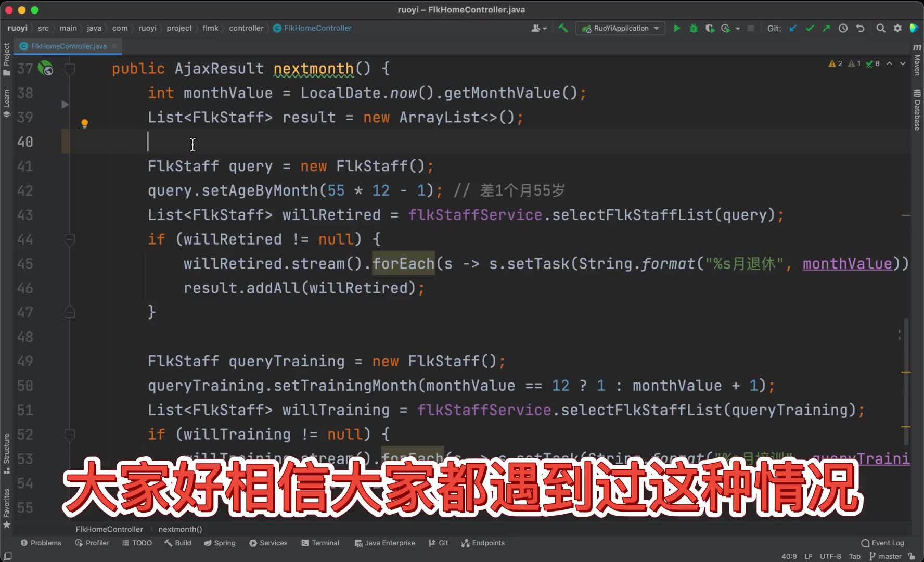Viewport: 924px width, 562px height.
Task: Run with Profiler clock-play icon
Action: pos(726,28)
